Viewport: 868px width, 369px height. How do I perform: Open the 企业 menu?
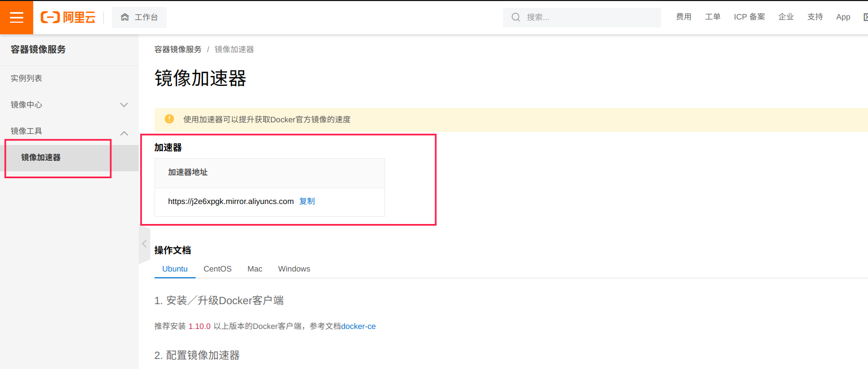click(786, 17)
